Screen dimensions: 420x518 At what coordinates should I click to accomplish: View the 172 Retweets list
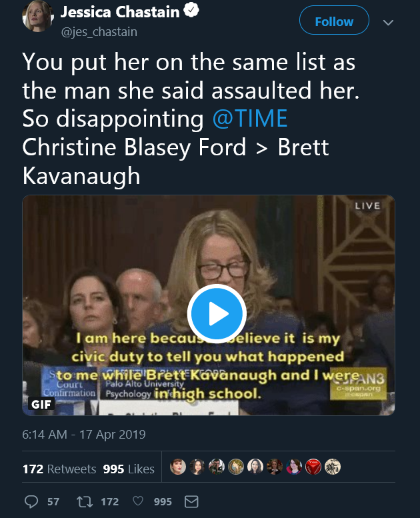59,469
